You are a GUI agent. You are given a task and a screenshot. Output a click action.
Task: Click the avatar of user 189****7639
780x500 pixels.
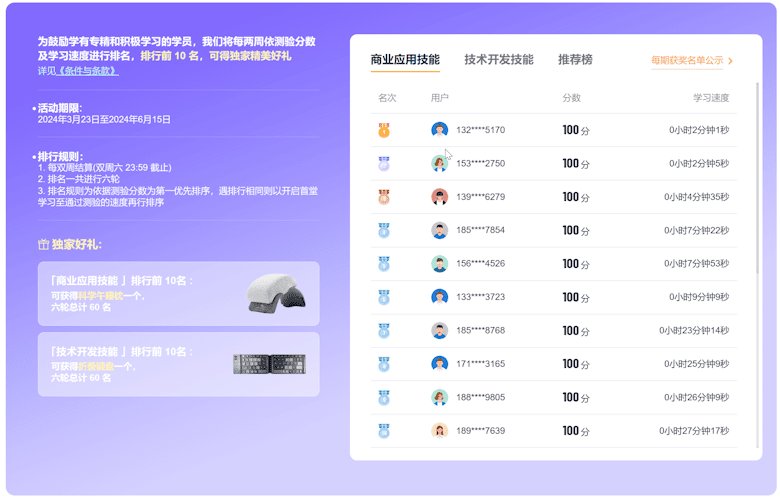(439, 431)
